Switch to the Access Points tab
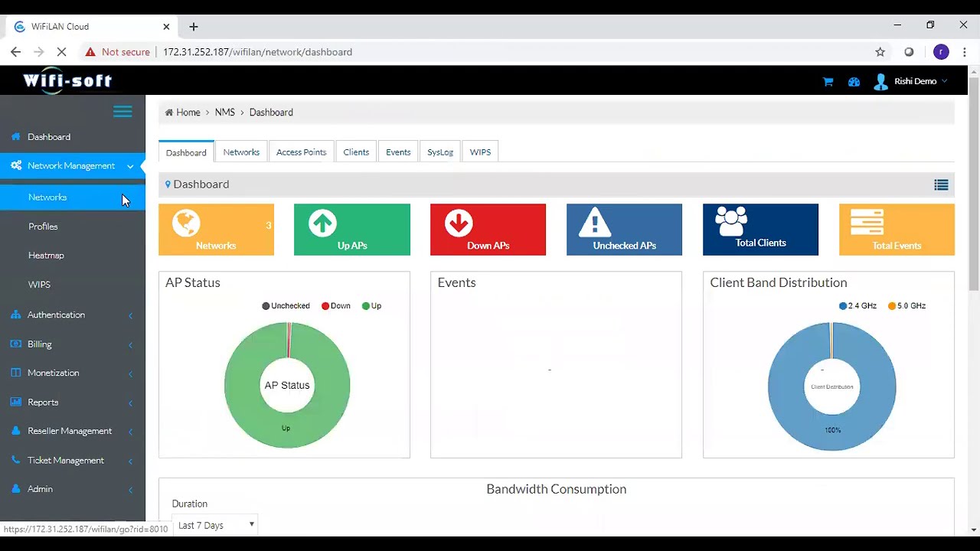The image size is (980, 551). pos(301,152)
